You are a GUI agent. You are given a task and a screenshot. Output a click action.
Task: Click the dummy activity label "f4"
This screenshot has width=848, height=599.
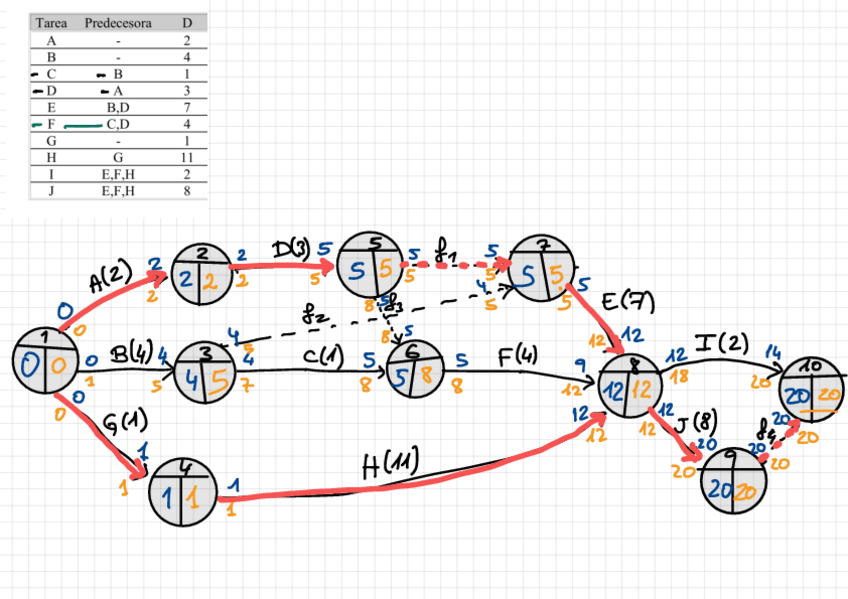pos(764,430)
